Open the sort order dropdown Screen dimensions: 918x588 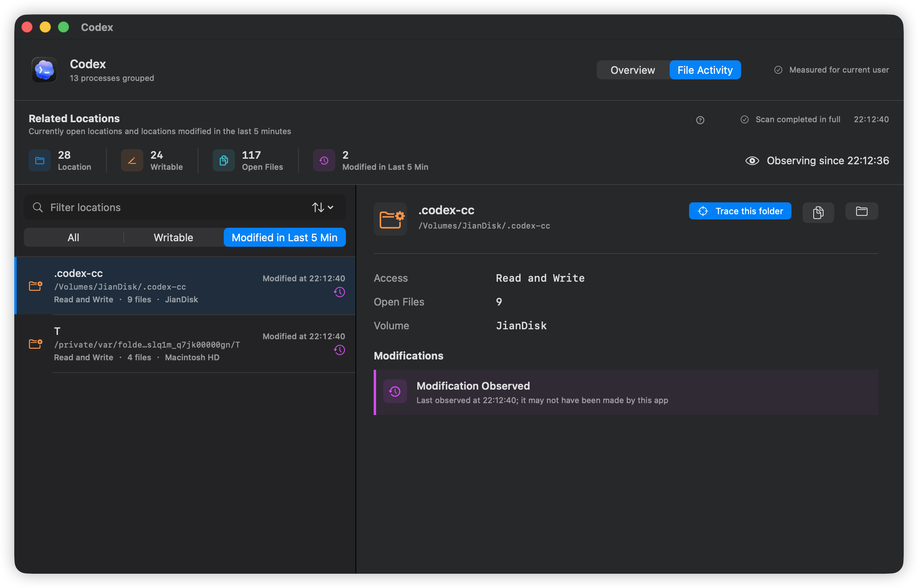click(x=323, y=207)
